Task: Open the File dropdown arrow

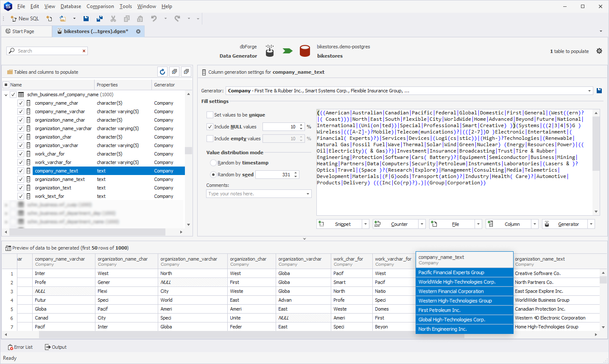Action: [478, 224]
